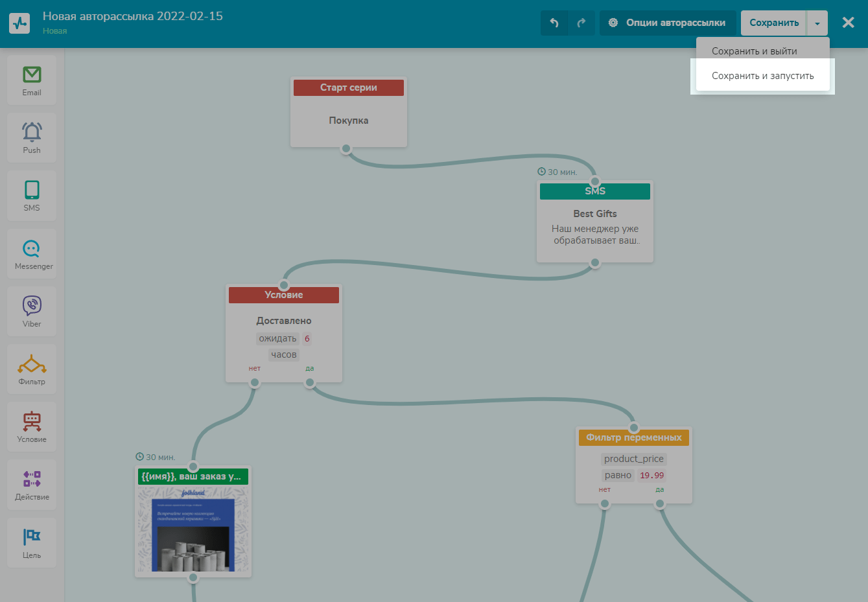Choose Сохранить и выйти menu item
Viewport: 868px width, 602px height.
point(755,51)
